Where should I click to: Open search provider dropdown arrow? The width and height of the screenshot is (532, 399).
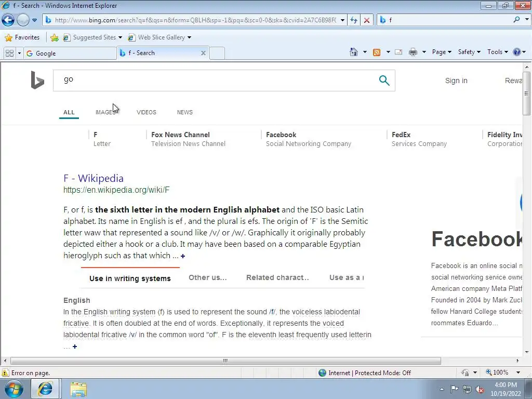(527, 20)
